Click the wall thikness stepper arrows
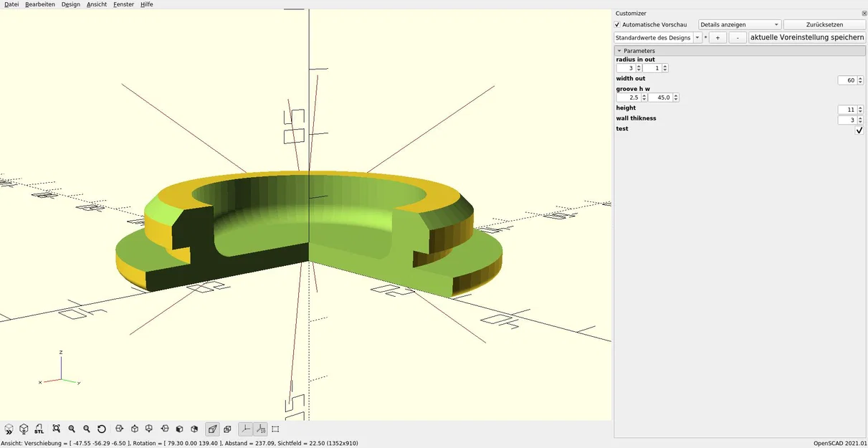Viewport: 868px width, 448px height. 860,120
